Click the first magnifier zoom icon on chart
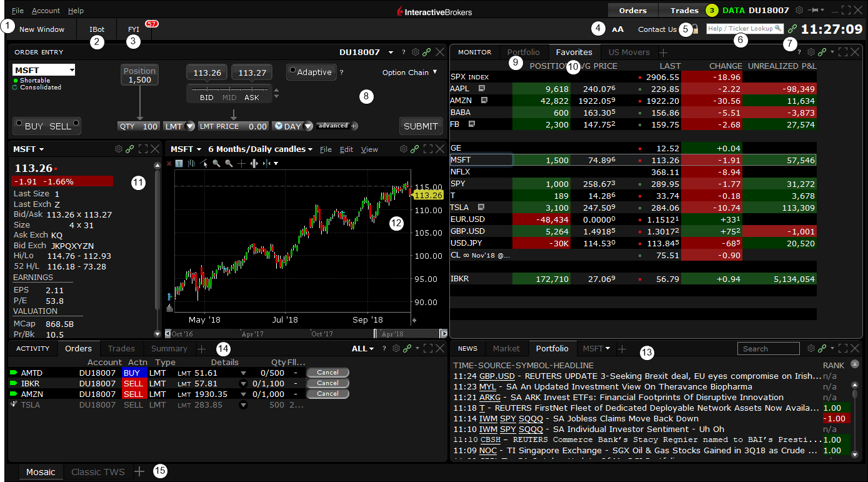The image size is (868, 482). 216,163
